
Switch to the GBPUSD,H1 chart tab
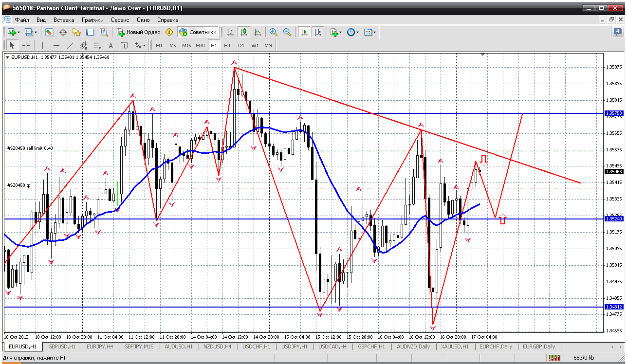(62, 346)
